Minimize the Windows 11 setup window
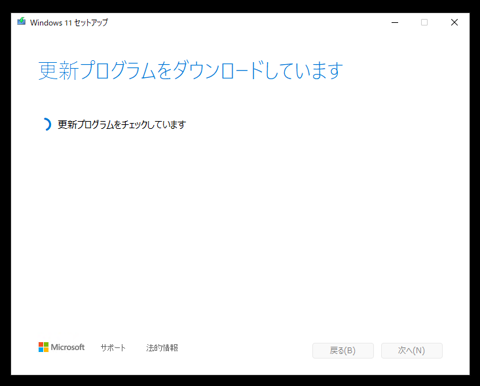This screenshot has height=386, width=480. 395,22
